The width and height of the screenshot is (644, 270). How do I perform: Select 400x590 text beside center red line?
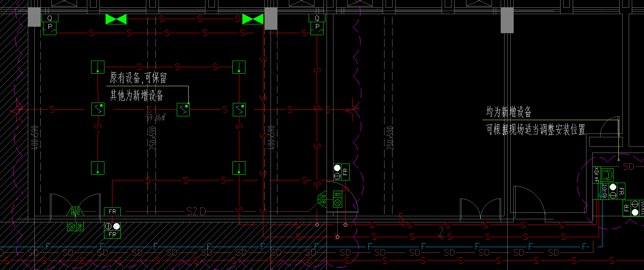pyautogui.click(x=271, y=138)
